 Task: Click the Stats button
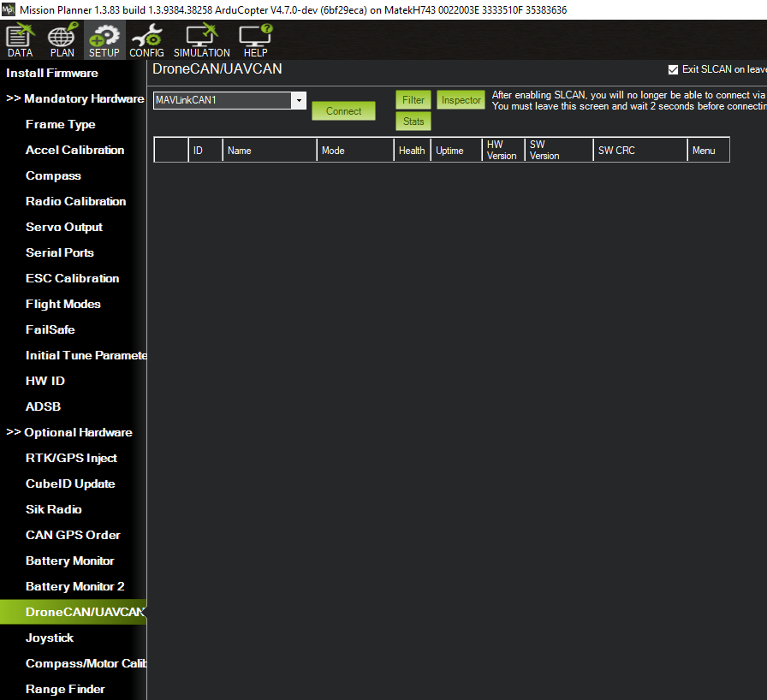[413, 122]
